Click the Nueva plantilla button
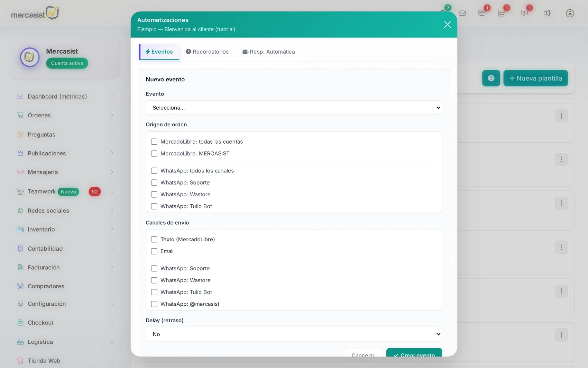The image size is (588, 368). click(x=535, y=78)
